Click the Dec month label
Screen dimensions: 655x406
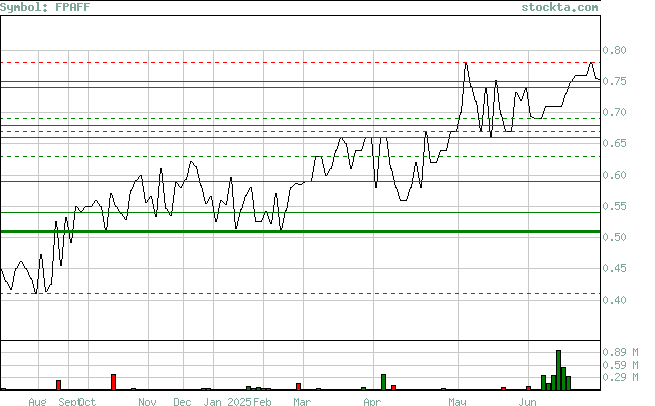click(x=182, y=401)
